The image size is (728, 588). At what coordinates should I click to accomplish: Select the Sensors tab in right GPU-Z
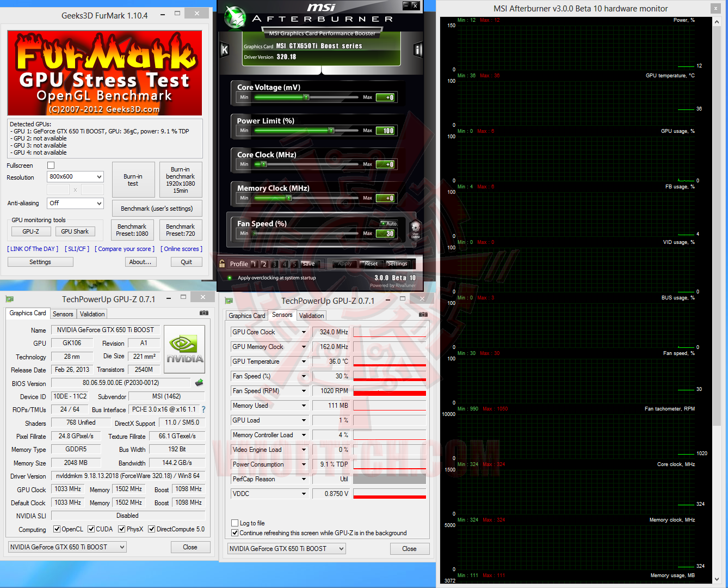282,315
